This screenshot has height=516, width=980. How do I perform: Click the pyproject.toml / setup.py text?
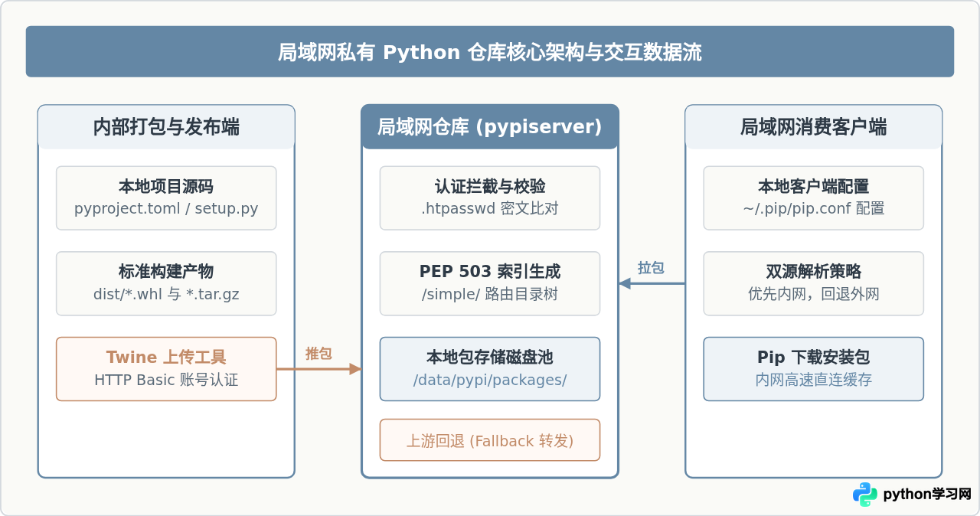click(166, 208)
